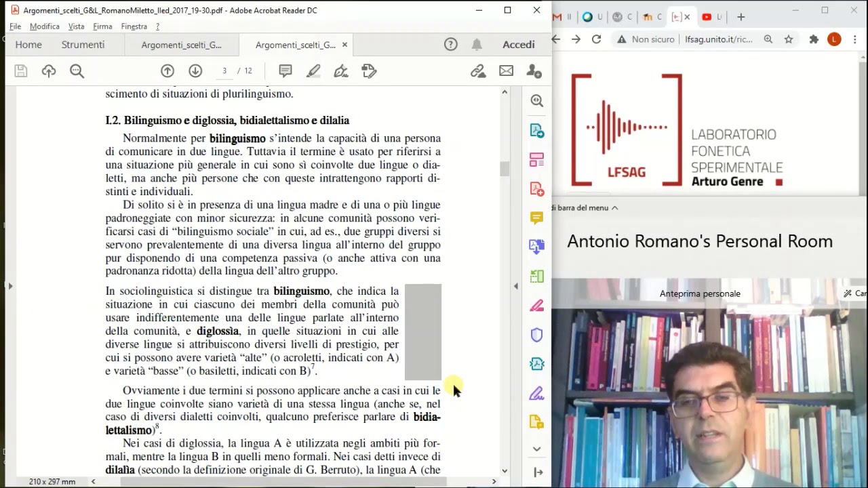Open the first Argomenti_scelti_G document tab

point(181,45)
